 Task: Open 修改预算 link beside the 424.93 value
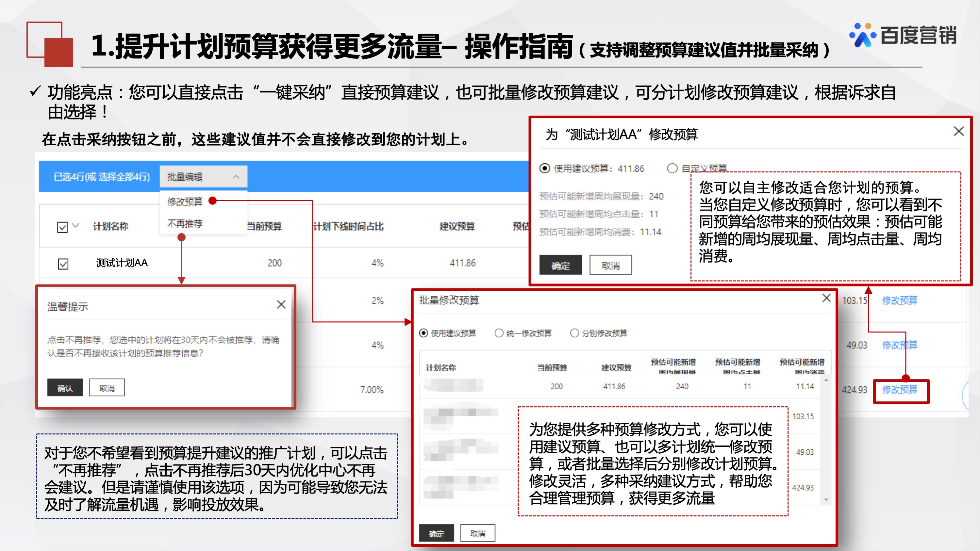point(900,390)
